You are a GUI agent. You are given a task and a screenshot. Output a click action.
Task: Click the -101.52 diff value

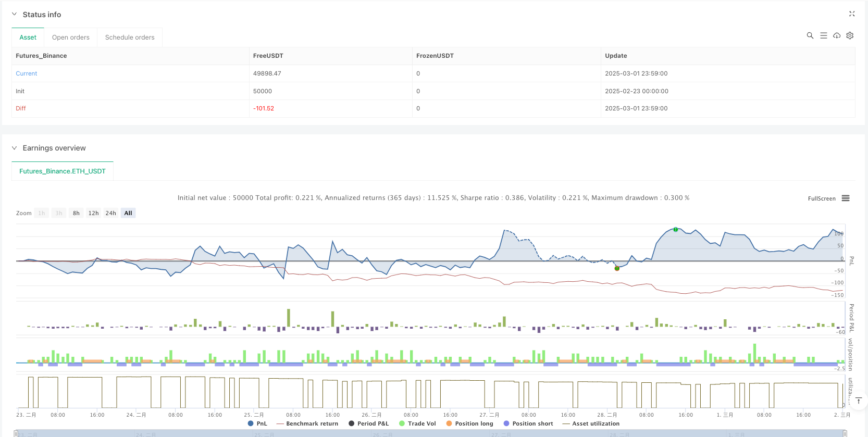[264, 108]
